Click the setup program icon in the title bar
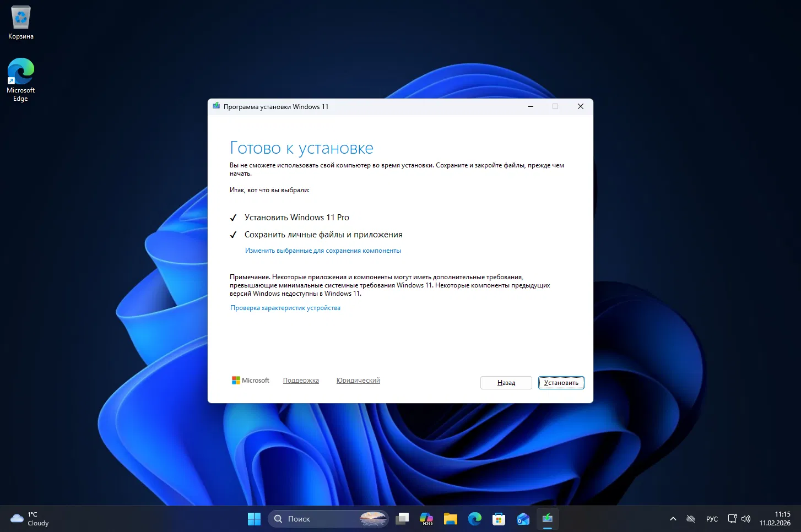801x532 pixels. (217, 106)
